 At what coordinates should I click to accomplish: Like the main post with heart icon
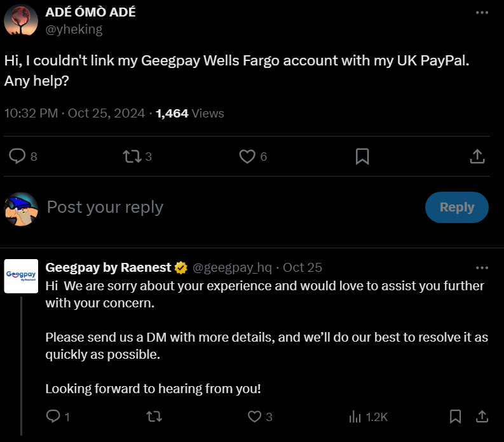click(x=247, y=156)
